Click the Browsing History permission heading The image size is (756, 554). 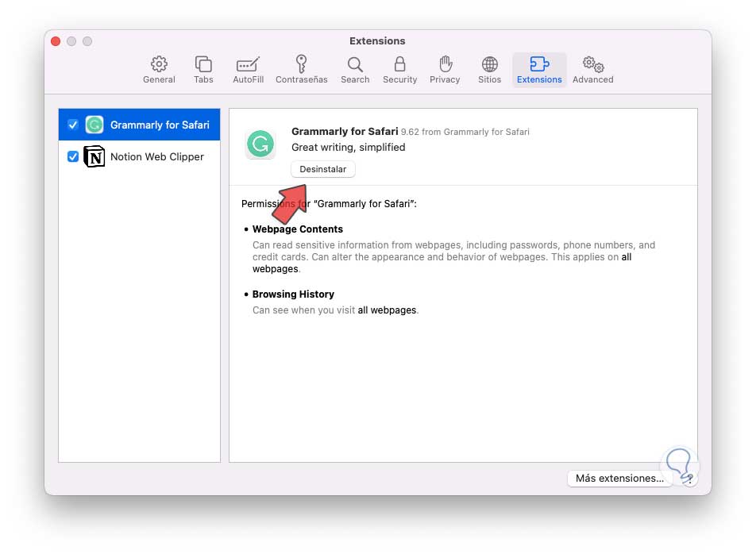293,294
